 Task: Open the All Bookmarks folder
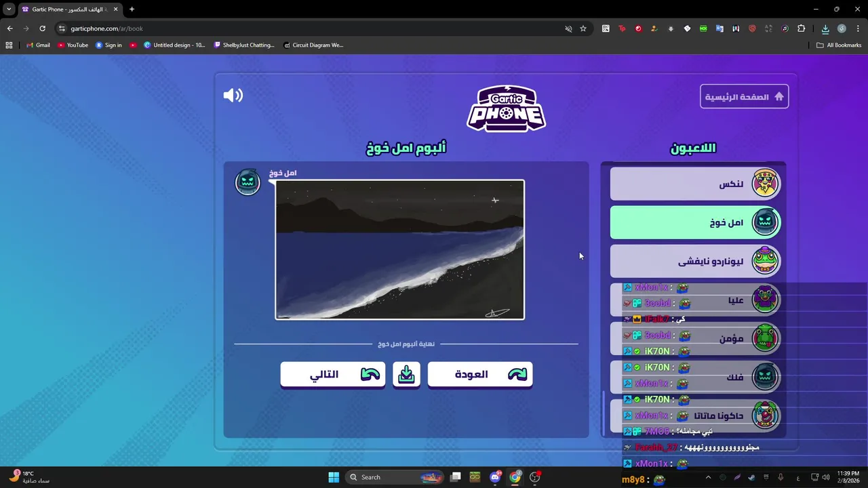[839, 45]
